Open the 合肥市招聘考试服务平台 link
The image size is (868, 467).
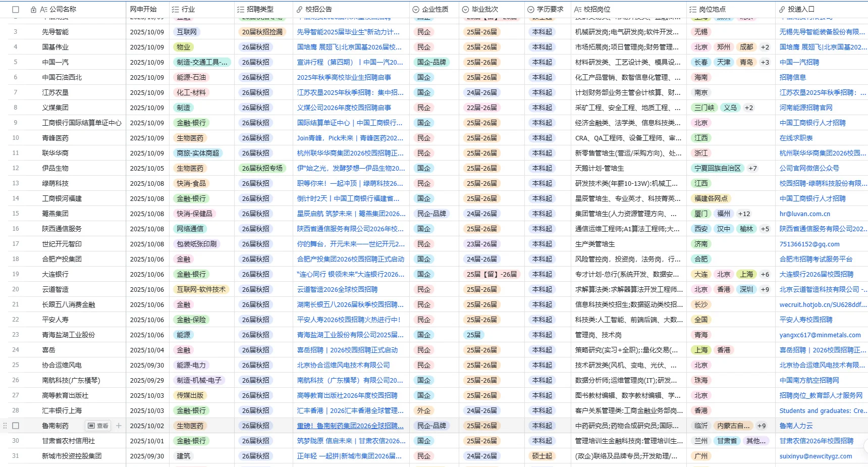tap(816, 259)
